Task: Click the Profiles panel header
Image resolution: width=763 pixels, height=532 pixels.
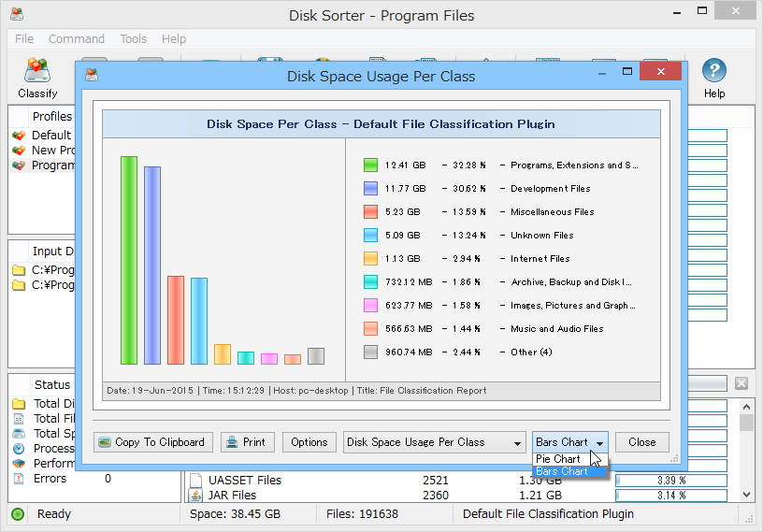Action: pos(52,116)
